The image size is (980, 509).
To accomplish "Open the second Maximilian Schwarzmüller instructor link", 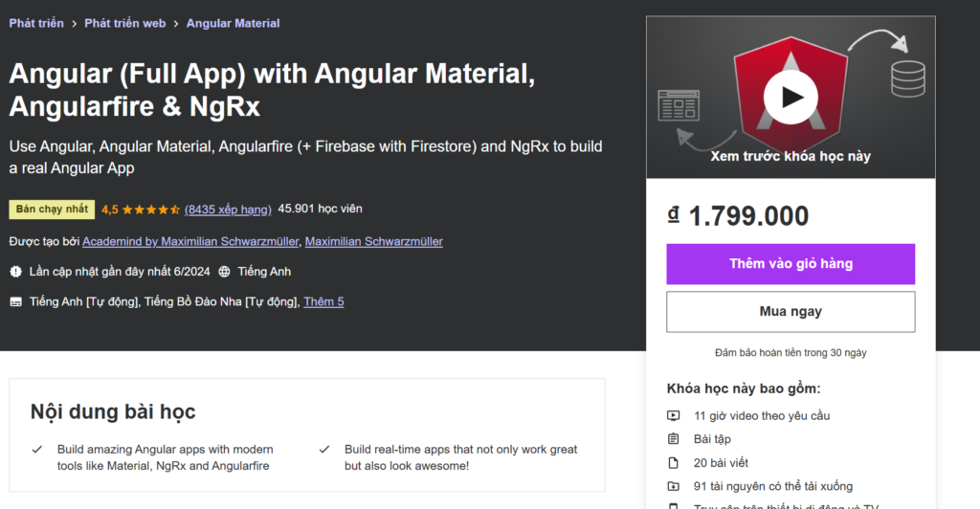I will pyautogui.click(x=373, y=242).
